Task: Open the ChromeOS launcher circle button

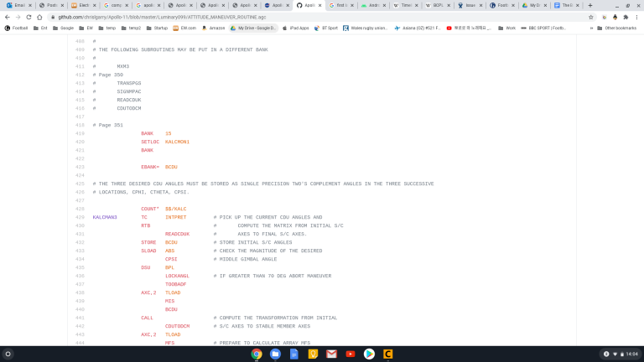Action: (x=8, y=354)
